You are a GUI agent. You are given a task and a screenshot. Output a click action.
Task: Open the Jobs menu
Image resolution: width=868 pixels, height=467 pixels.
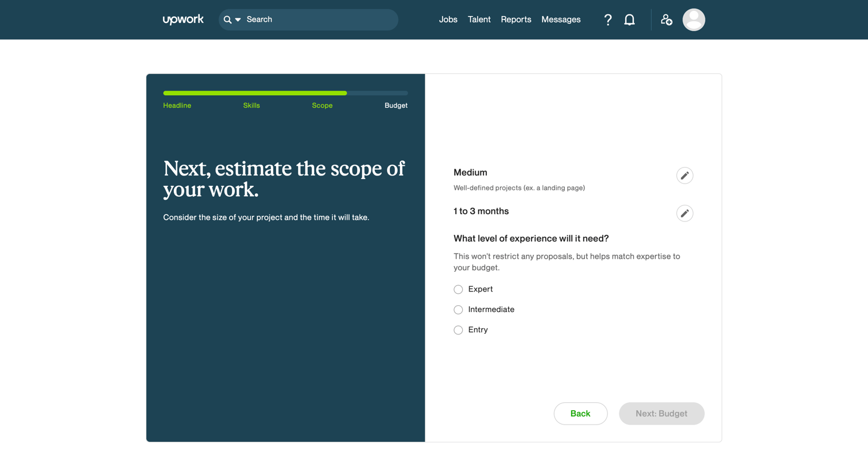(448, 20)
